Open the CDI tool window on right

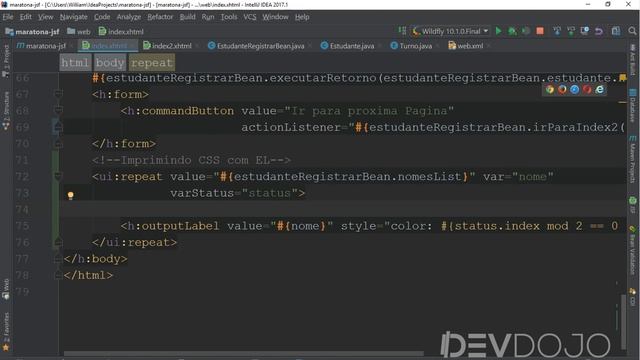(632, 297)
